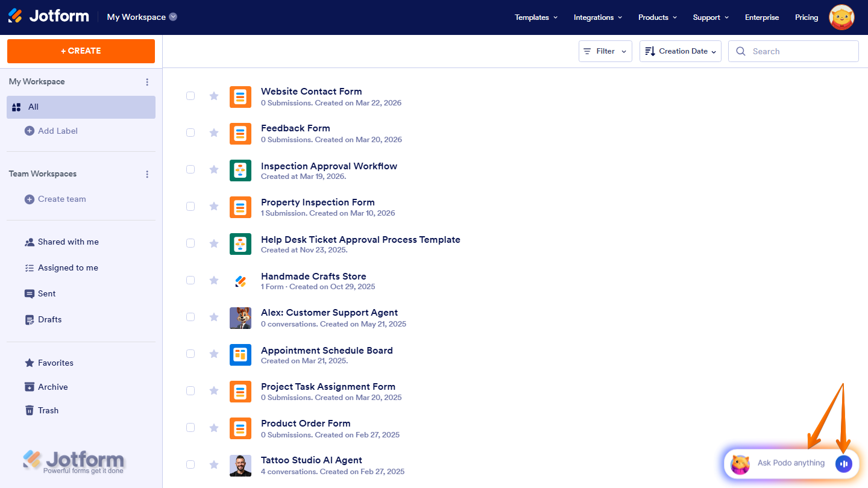This screenshot has width=868, height=488.
Task: Open the Website Contact Form form icon
Action: pyautogui.click(x=241, y=97)
